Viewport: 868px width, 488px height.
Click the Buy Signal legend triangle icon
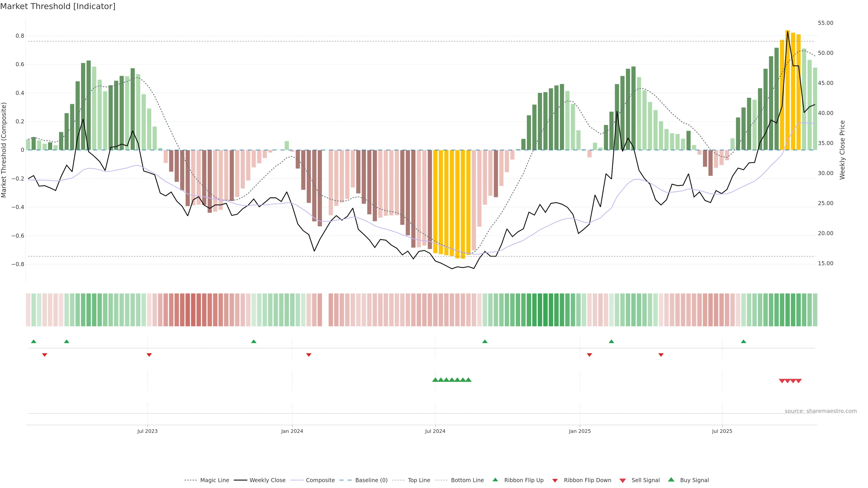click(671, 480)
